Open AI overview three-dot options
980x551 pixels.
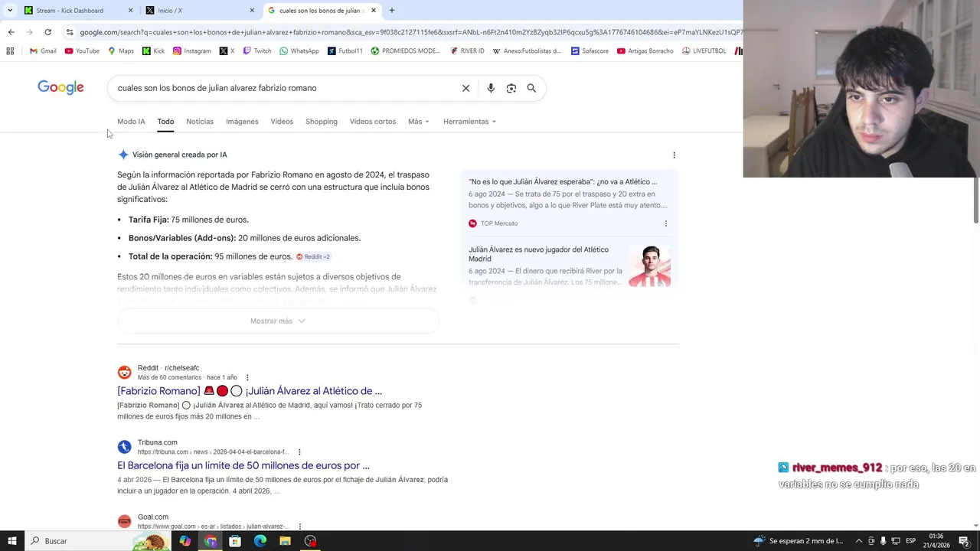[x=674, y=155]
